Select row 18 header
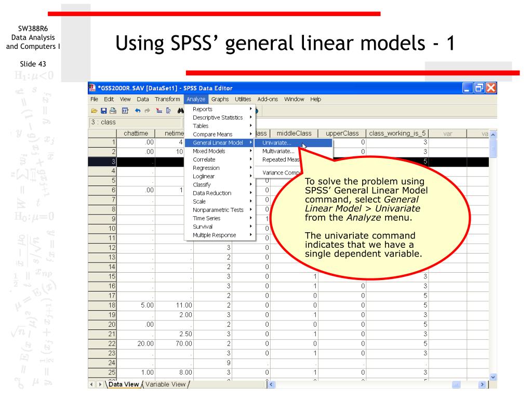 (x=102, y=305)
